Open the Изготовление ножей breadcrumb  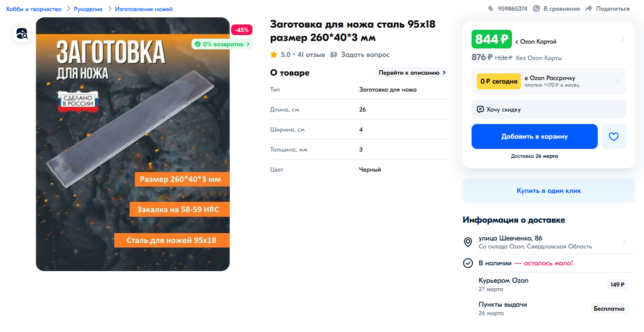click(144, 9)
